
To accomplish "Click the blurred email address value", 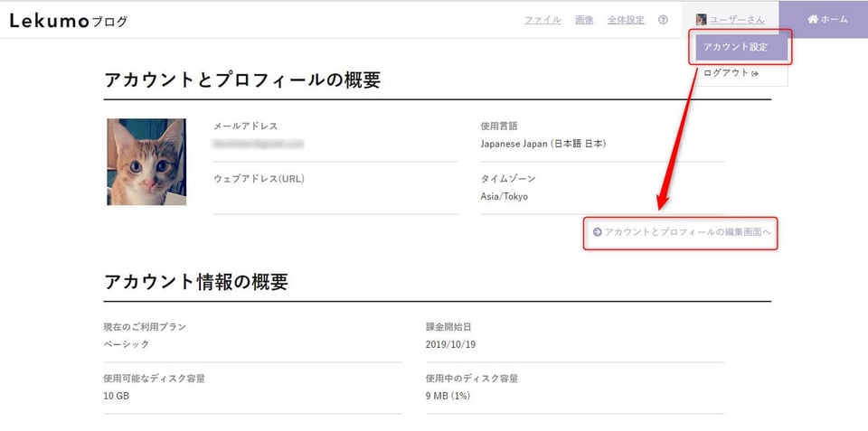I will click(259, 144).
